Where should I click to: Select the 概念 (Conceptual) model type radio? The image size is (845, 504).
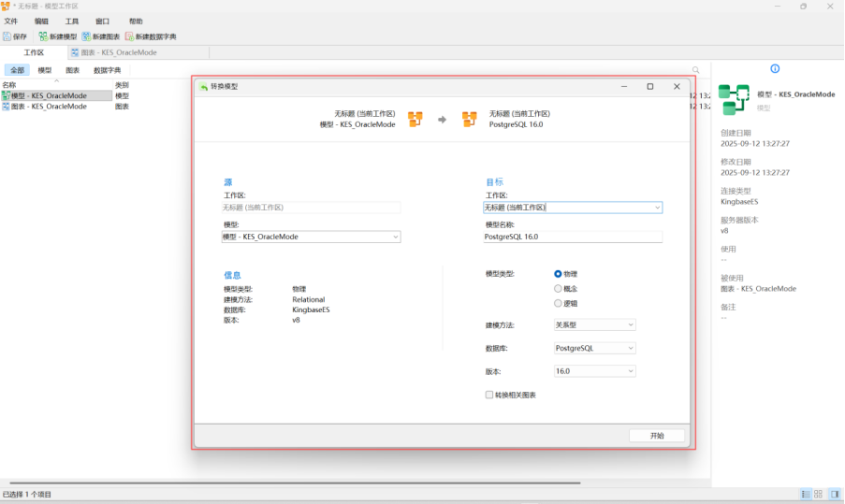click(559, 289)
